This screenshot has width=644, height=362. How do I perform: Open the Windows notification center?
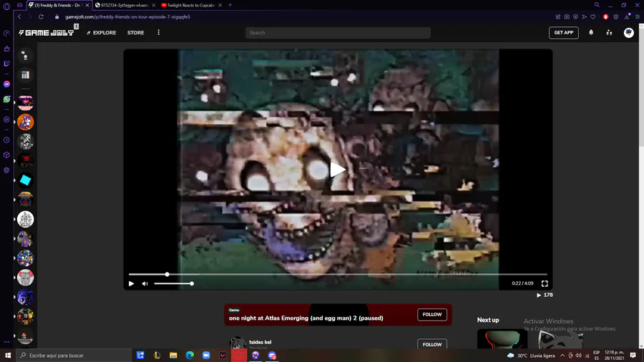(x=633, y=356)
